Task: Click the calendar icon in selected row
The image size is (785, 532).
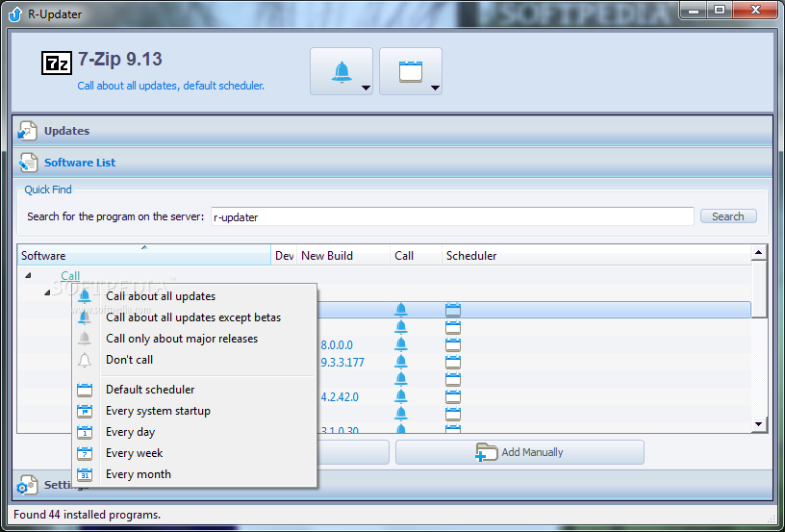Action: pos(452,310)
